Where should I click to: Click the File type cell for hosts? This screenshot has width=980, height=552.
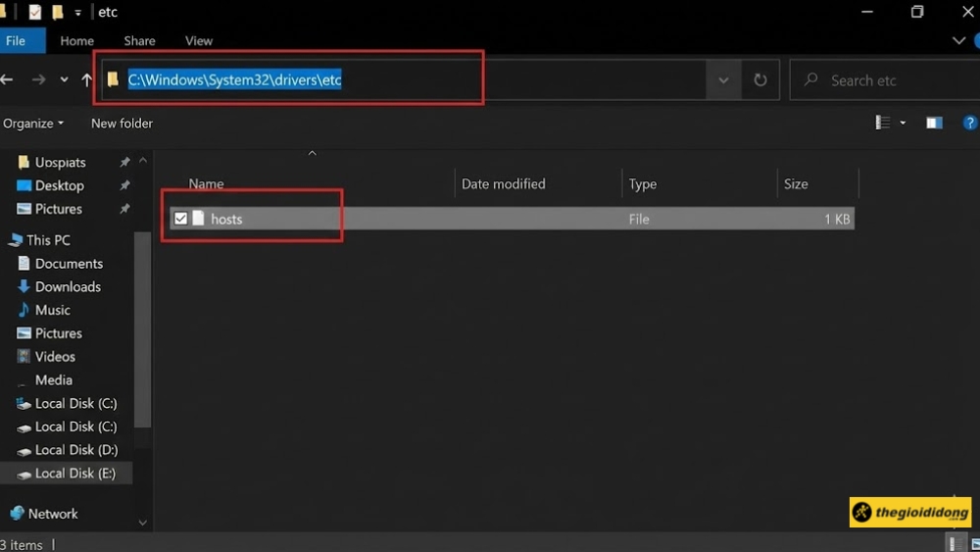click(x=639, y=219)
